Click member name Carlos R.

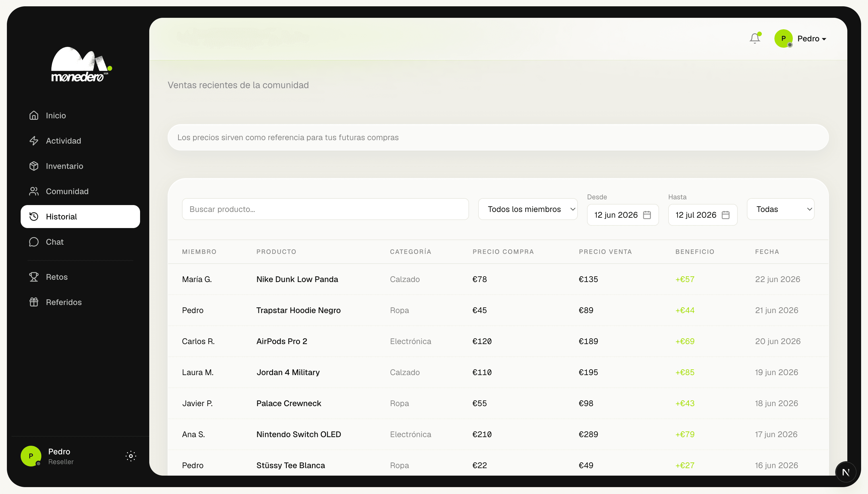click(198, 341)
